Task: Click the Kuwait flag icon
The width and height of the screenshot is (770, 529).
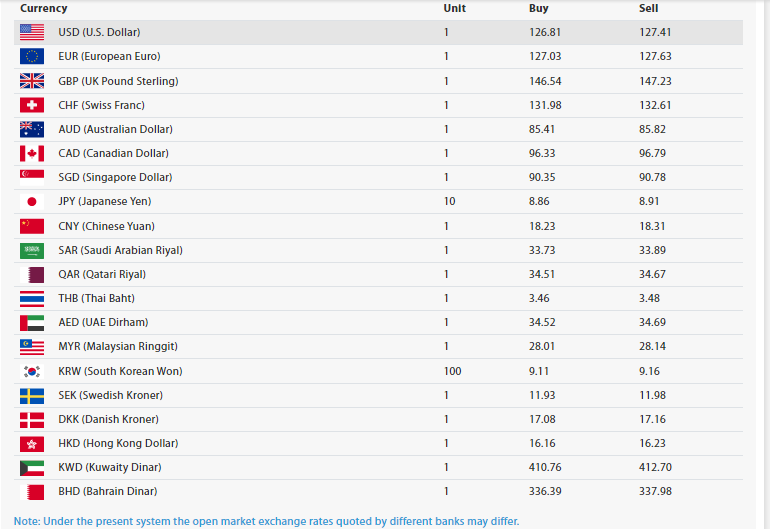Action: tap(32, 467)
